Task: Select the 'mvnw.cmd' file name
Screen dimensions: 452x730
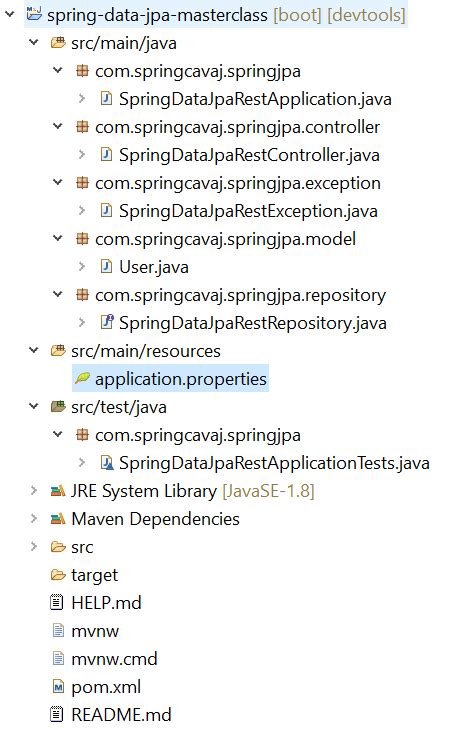Action: click(114, 659)
